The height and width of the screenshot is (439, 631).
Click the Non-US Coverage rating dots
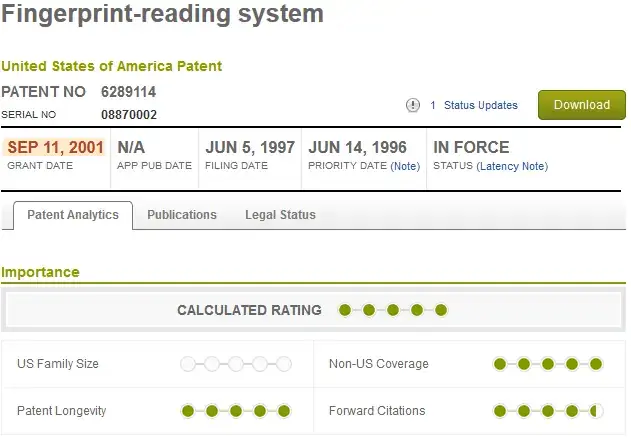pos(548,363)
